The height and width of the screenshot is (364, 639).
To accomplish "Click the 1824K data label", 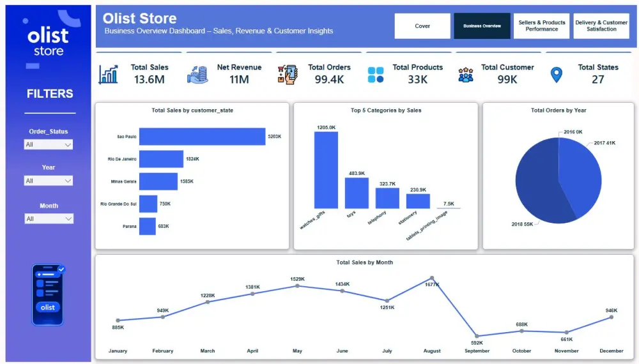I will click(193, 159).
